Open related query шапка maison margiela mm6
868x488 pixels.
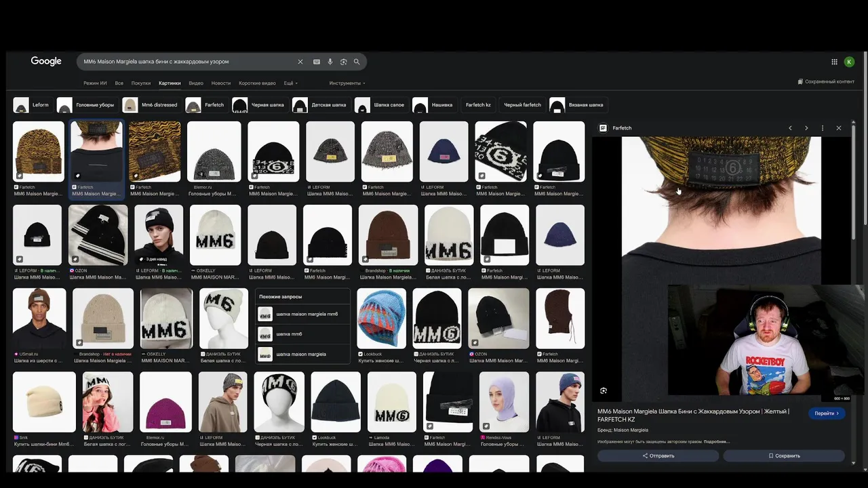[303, 314]
